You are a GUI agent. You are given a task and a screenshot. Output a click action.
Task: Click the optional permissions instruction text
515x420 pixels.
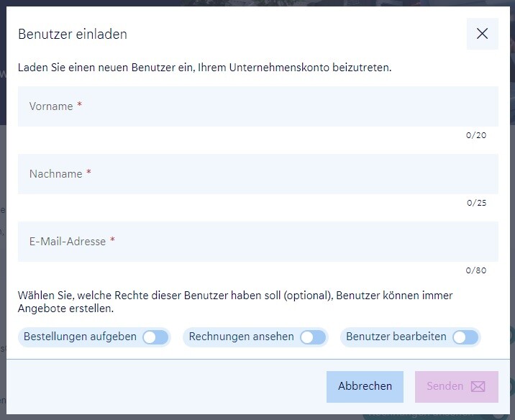[x=234, y=302]
